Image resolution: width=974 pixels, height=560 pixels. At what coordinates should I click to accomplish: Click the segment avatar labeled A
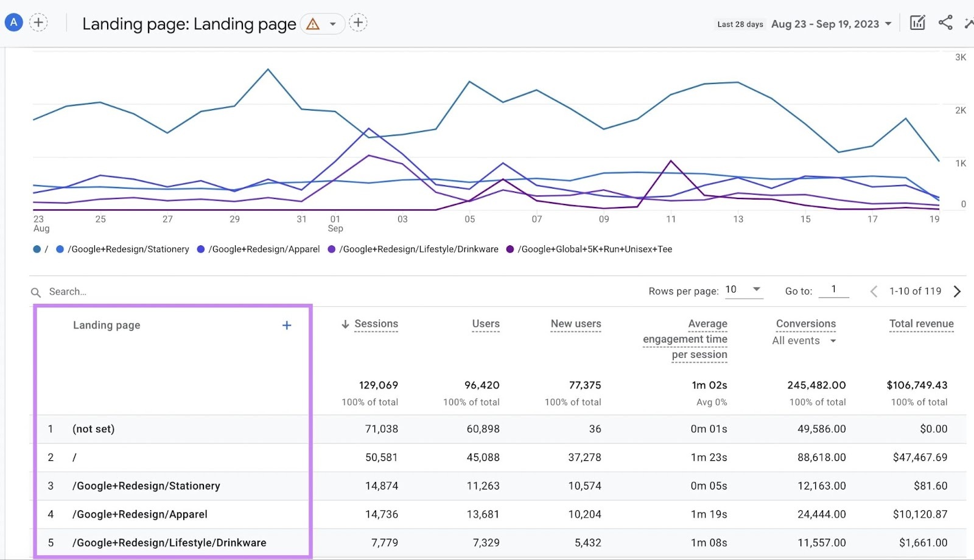(x=13, y=23)
